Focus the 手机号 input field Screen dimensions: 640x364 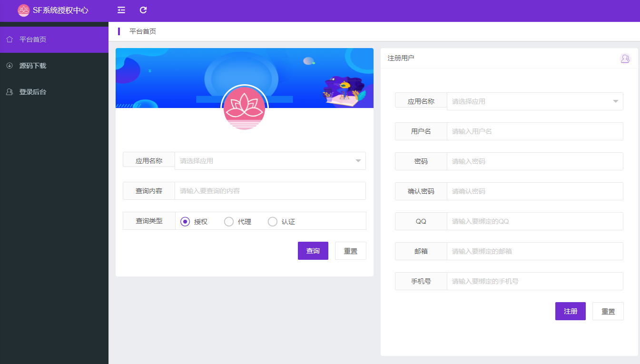[535, 281]
